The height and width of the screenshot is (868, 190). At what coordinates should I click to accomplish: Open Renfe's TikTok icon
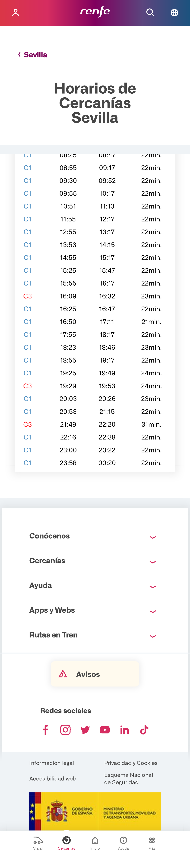coord(144,729)
